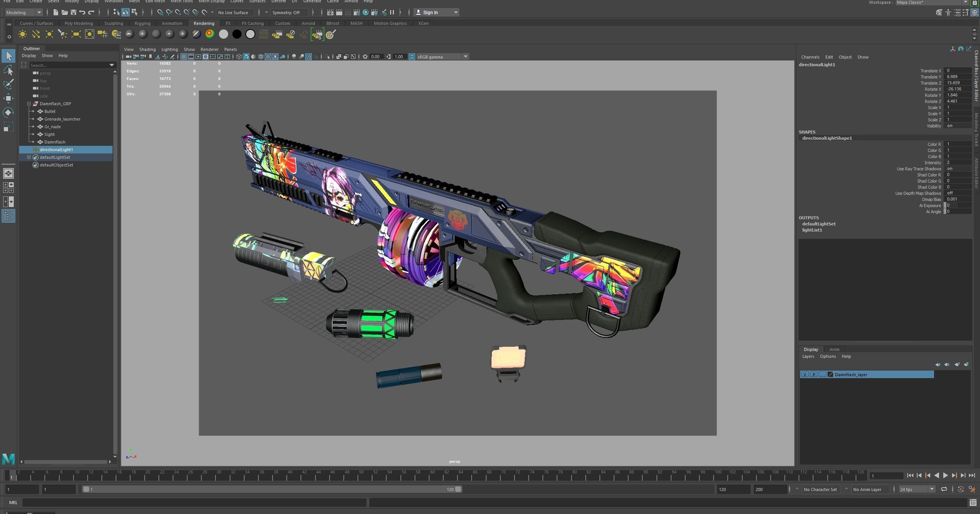
Task: Select the Move tool in the toolbox
Action: pyautogui.click(x=8, y=98)
